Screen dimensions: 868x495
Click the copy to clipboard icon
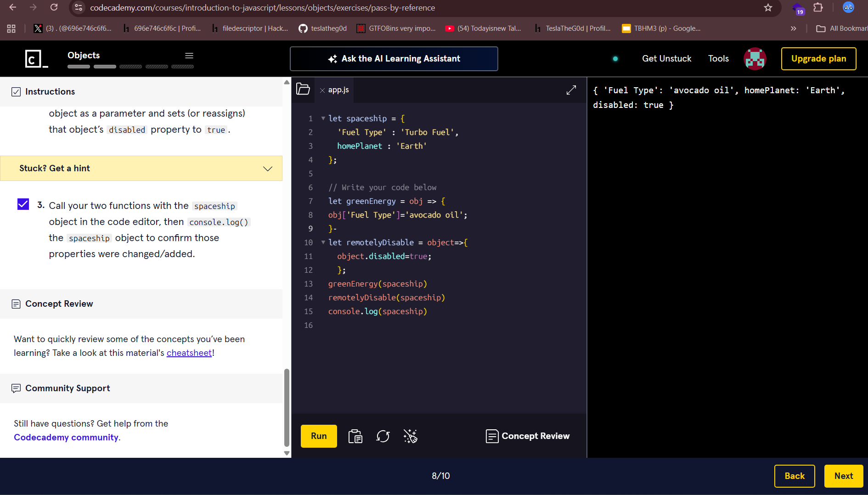coord(355,436)
